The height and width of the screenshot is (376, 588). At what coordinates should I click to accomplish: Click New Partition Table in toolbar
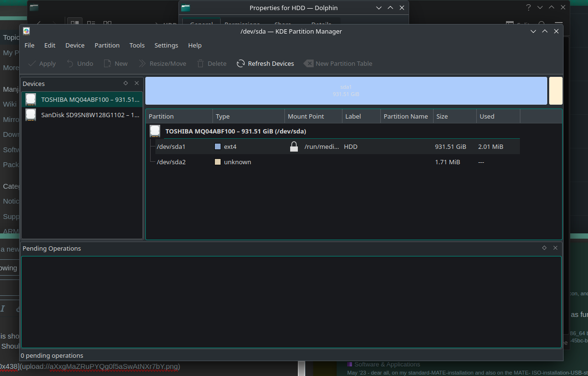(338, 63)
